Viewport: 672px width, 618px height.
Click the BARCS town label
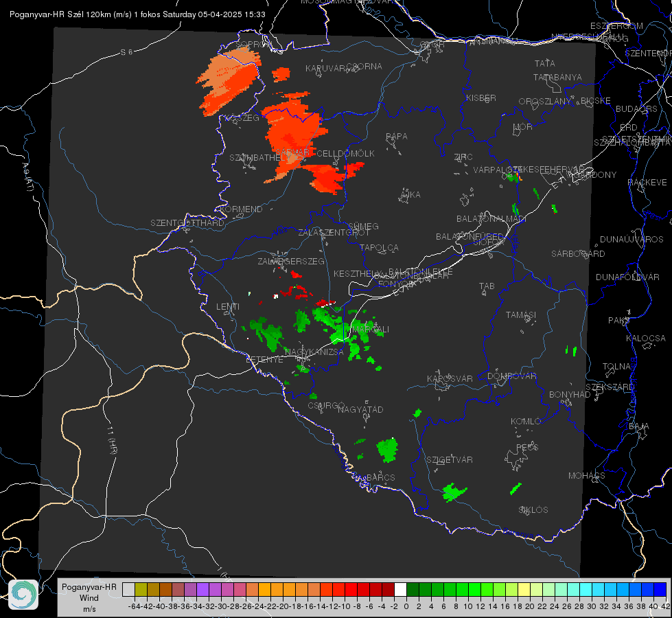[x=380, y=477]
